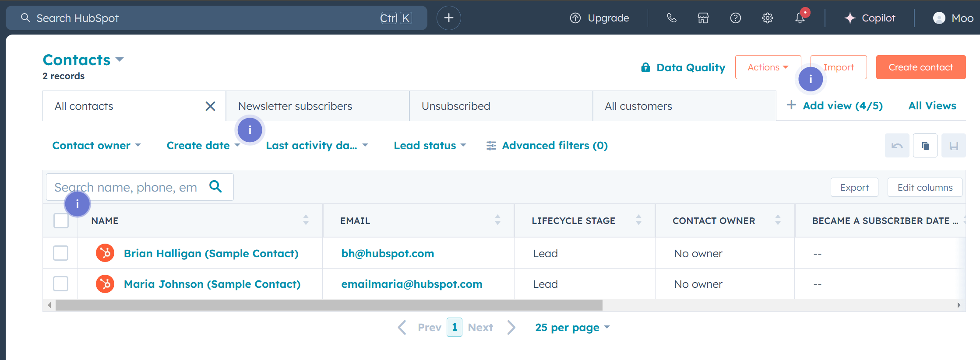Click the Advanced filters sliders icon
Screen dimensions: 980x360
(x=491, y=146)
